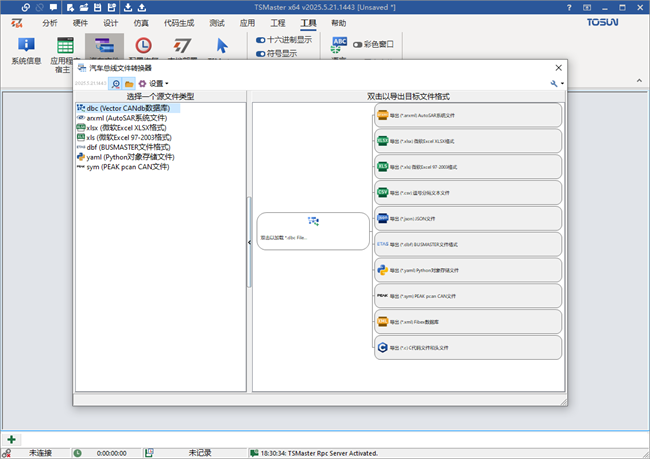Click the red clock icon in the ribbon
Image resolution: width=650 pixels, height=459 pixels.
144,46
